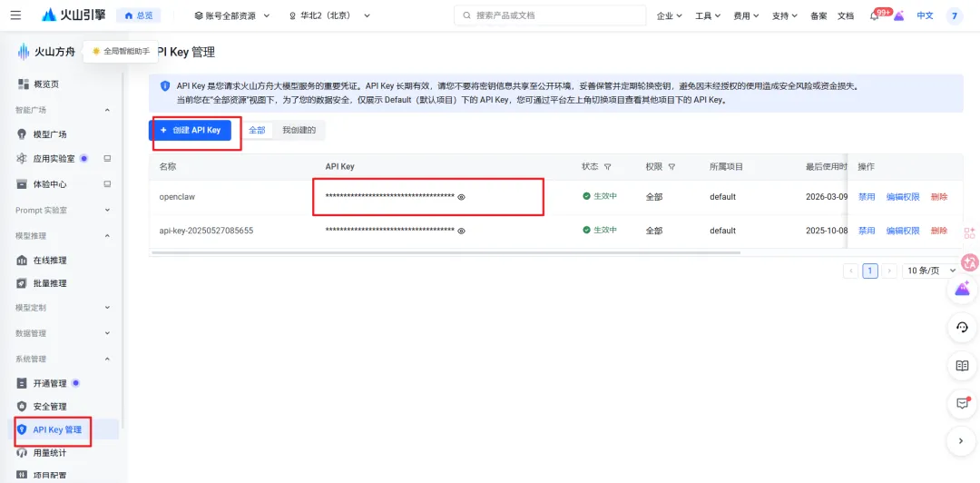Click the table horizontal scrollbar
This screenshot has height=483, width=980.
point(446,252)
